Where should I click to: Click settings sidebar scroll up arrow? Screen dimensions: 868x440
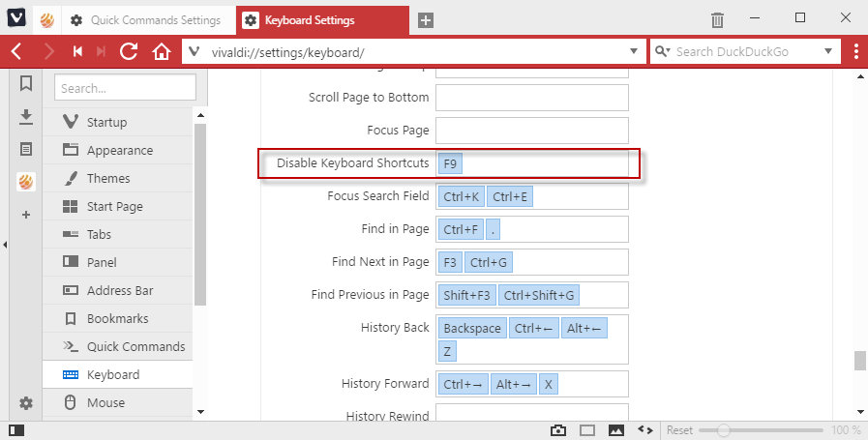coord(200,115)
